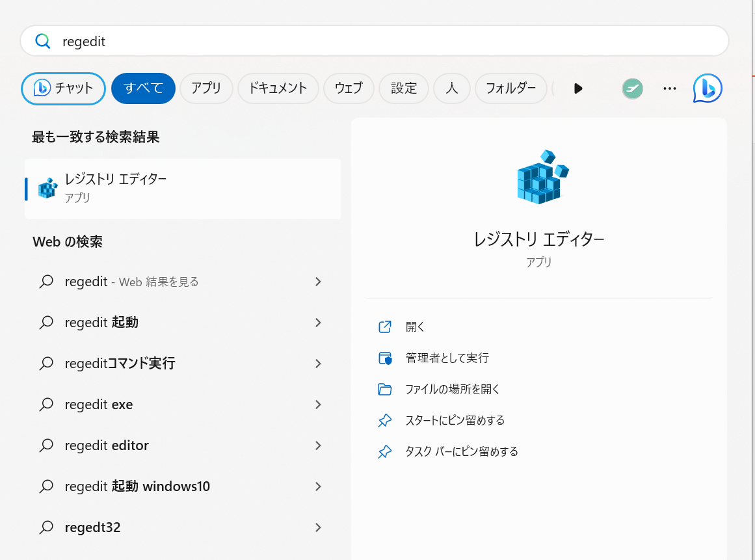Select the すべて filter tab

pyautogui.click(x=143, y=88)
